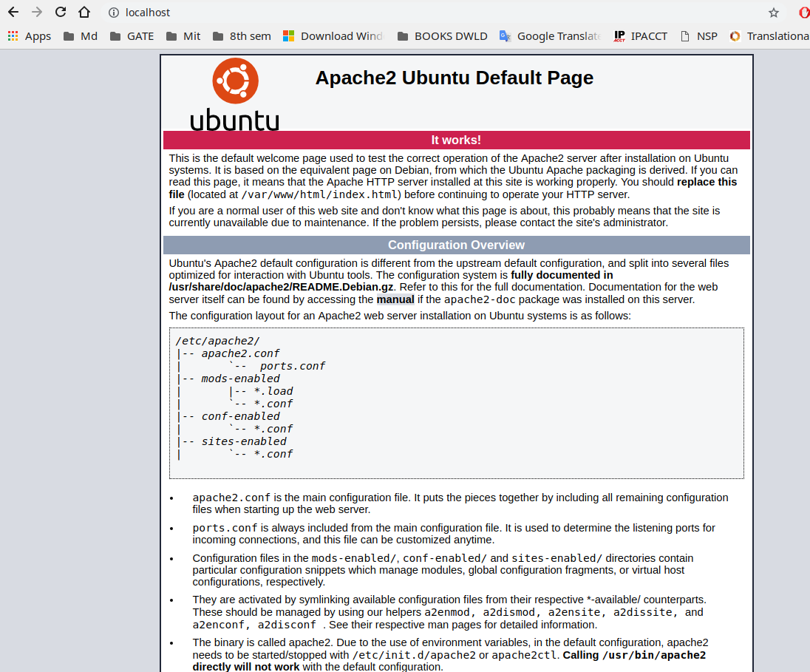This screenshot has width=810, height=672.
Task: Click conf-enabled in the config tree
Action: click(240, 416)
